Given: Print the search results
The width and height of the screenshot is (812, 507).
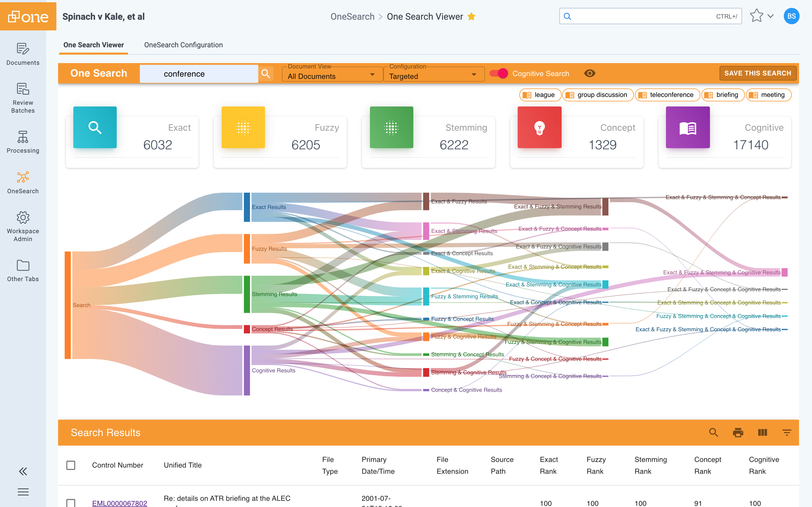Looking at the screenshot, I should pyautogui.click(x=738, y=432).
